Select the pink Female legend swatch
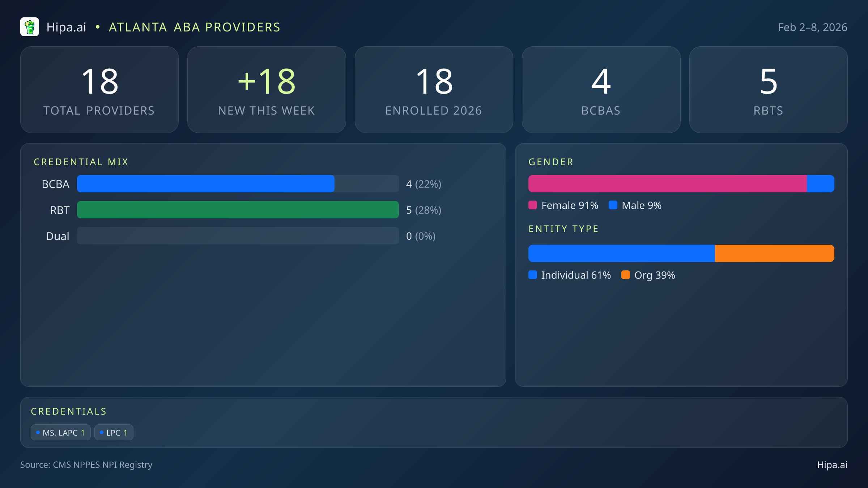This screenshot has height=488, width=868. [533, 205]
